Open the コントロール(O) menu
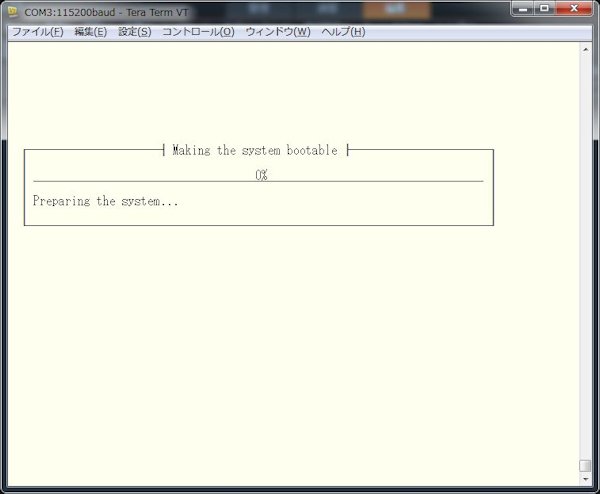This screenshot has width=600, height=494. (198, 32)
